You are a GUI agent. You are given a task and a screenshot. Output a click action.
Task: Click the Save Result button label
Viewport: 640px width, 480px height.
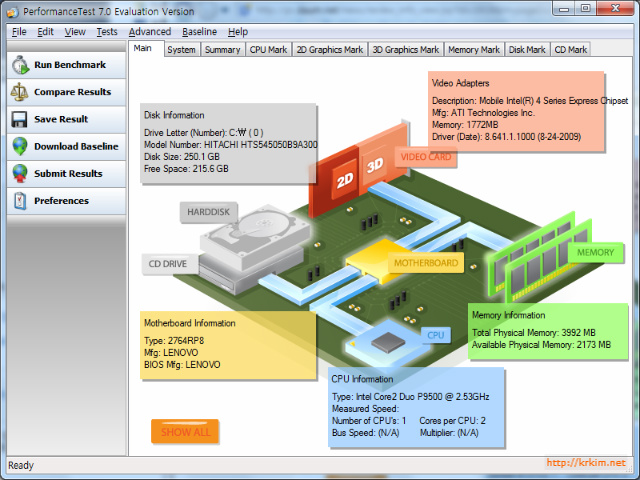pos(61,119)
